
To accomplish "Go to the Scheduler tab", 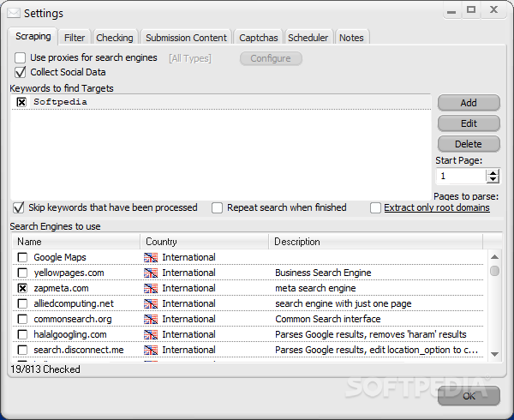I will click(308, 38).
